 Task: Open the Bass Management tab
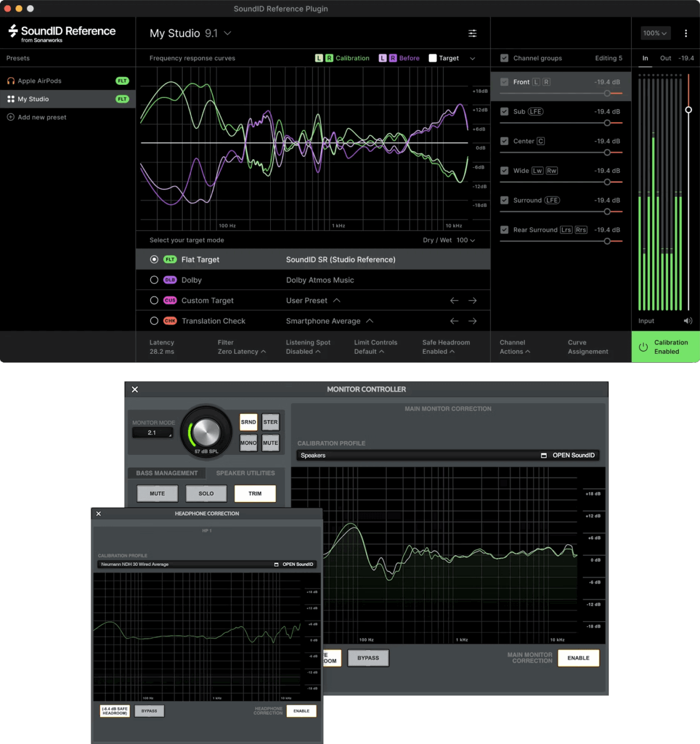pyautogui.click(x=167, y=473)
